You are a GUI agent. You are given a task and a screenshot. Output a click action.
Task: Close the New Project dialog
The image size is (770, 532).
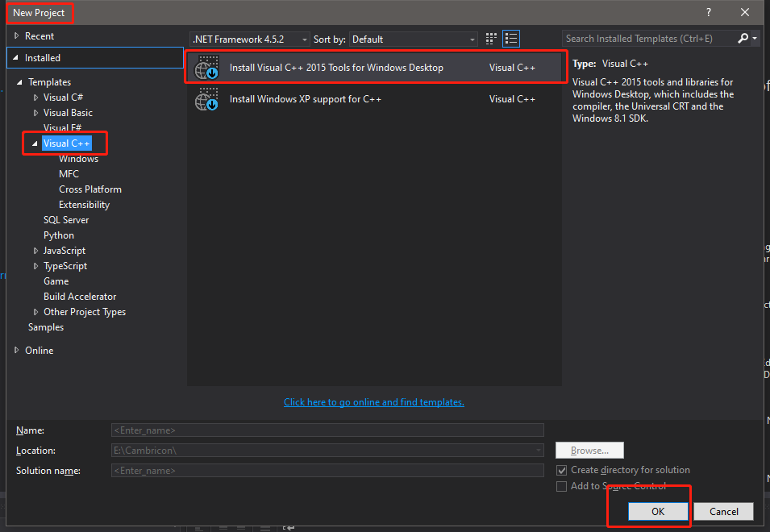pos(745,12)
